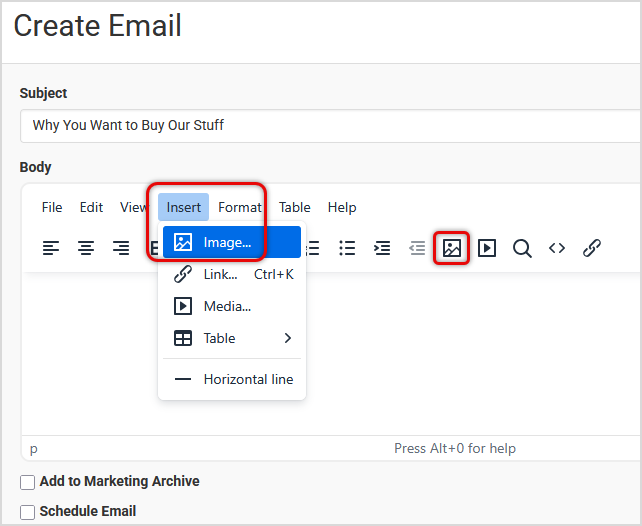
Task: Click the align left toolbar icon
Action: point(51,248)
